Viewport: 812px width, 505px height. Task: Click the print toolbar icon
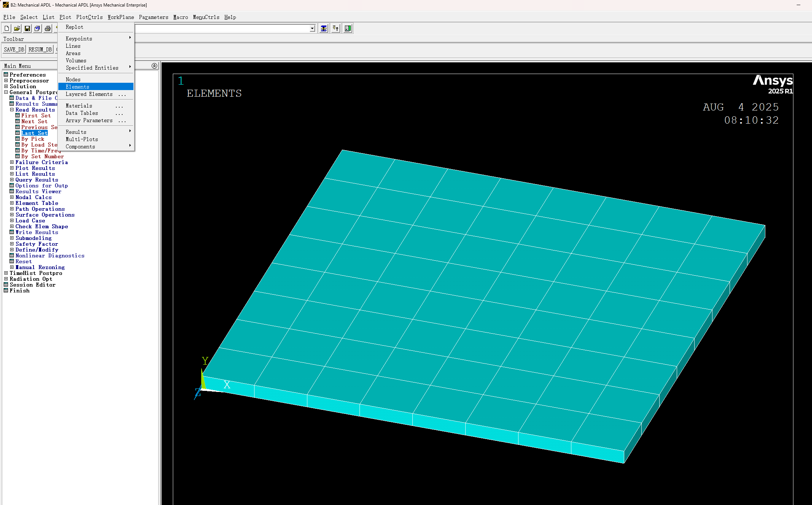48,28
